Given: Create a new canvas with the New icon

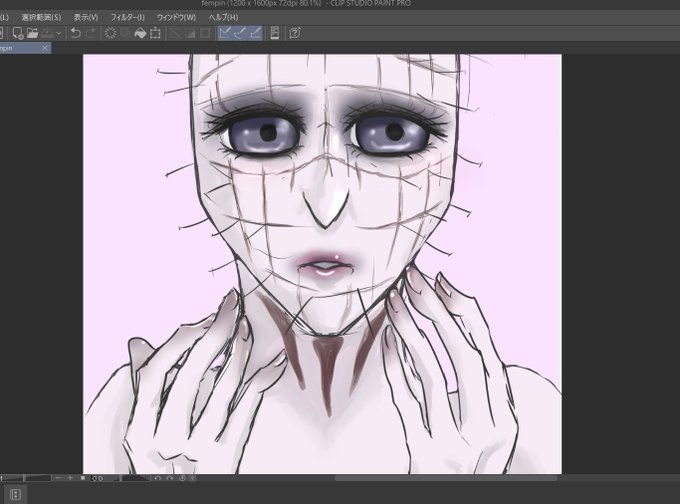Looking at the screenshot, I should 18,33.
